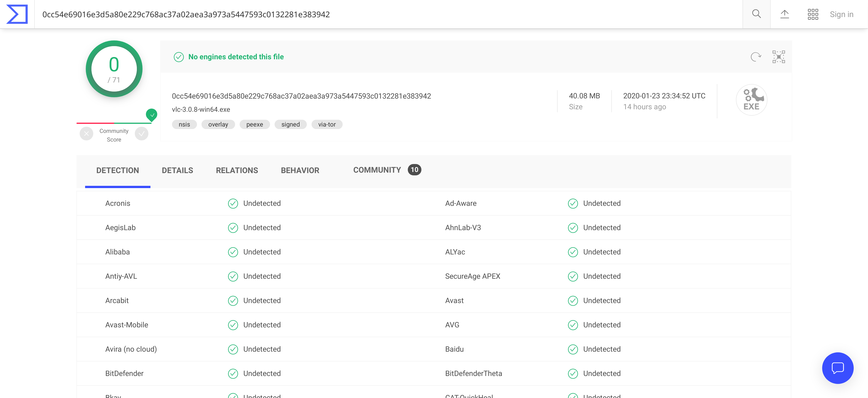Click the file hash text in the summary card

(x=301, y=96)
